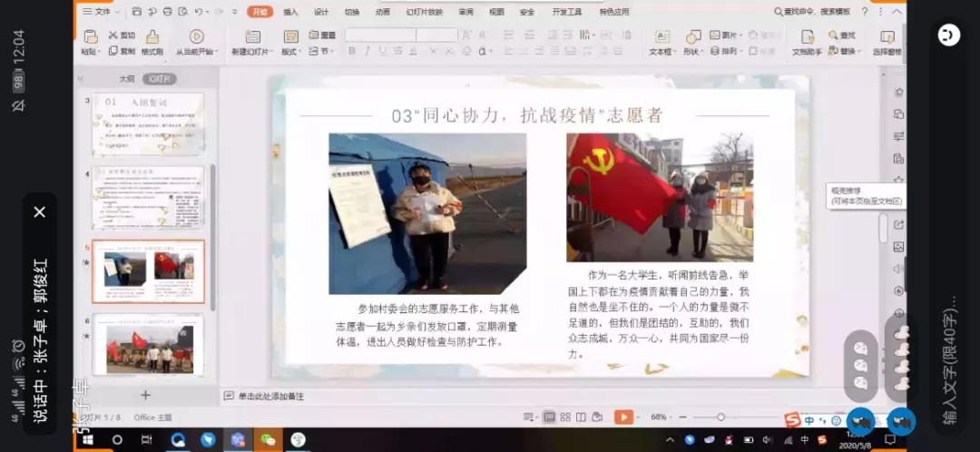Open the Shapes (形状) tool
The width and height of the screenshot is (980, 452).
click(x=693, y=37)
